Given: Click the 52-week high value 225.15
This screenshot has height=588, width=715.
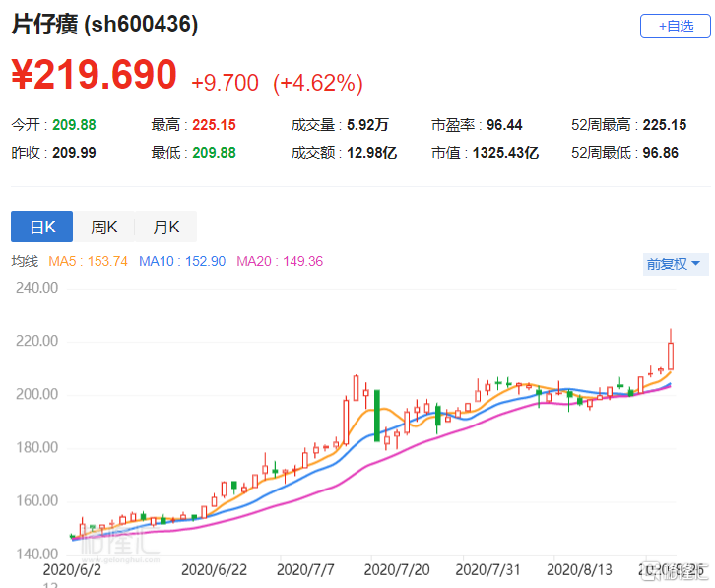Looking at the screenshot, I should (x=665, y=125).
